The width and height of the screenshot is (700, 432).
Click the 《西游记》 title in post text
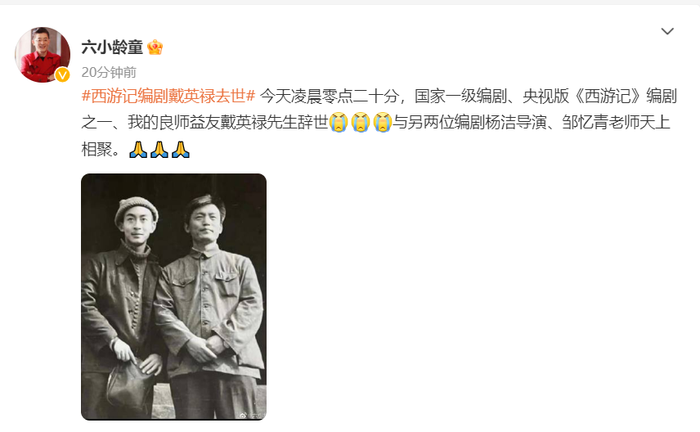click(x=607, y=96)
